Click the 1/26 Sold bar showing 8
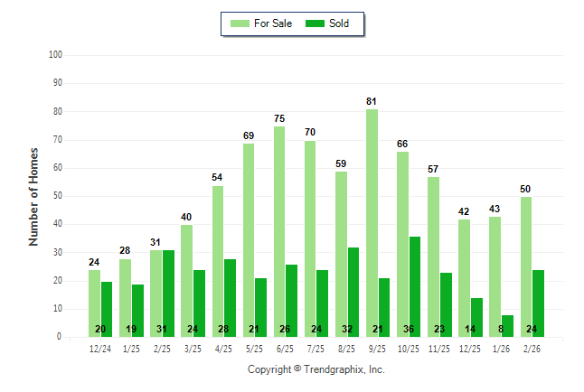 [507, 325]
